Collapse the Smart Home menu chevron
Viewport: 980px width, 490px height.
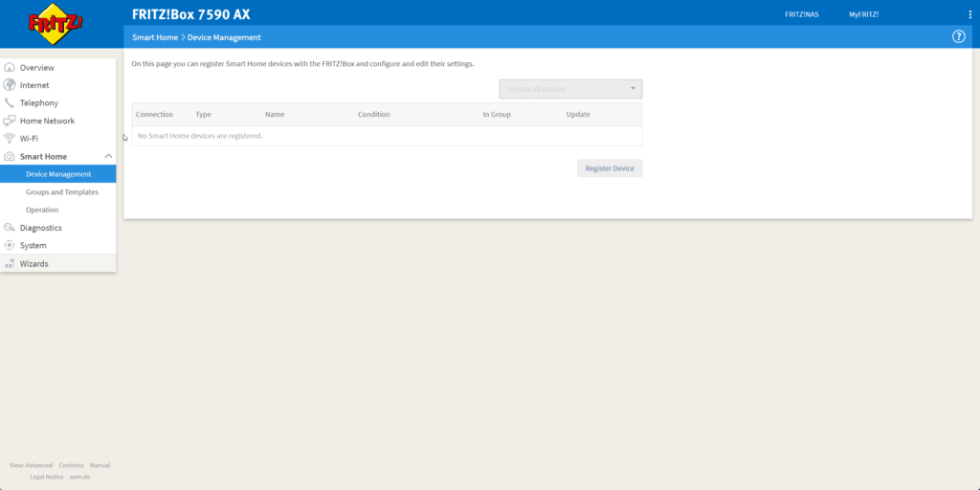108,156
